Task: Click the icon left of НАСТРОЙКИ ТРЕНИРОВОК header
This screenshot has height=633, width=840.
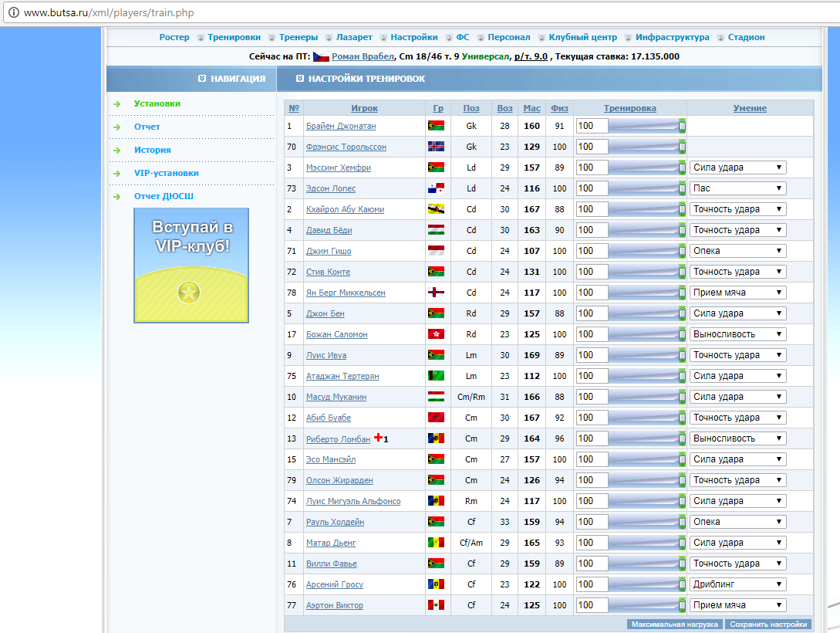Action: click(x=300, y=78)
